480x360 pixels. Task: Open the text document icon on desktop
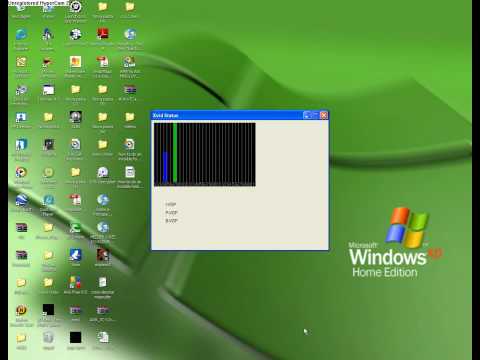tap(130, 172)
